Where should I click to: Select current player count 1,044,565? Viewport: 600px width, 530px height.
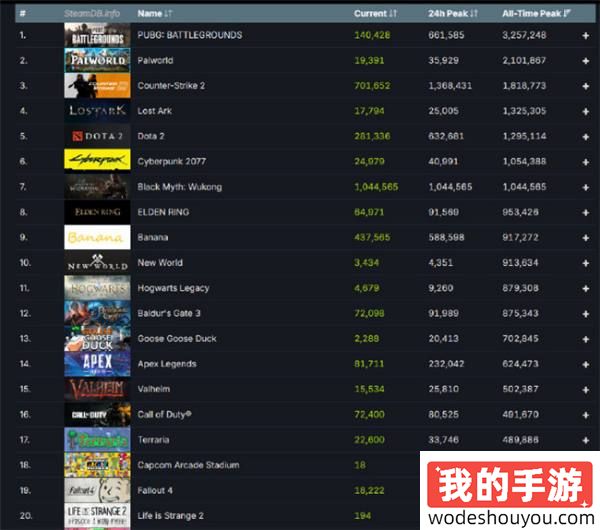[376, 187]
